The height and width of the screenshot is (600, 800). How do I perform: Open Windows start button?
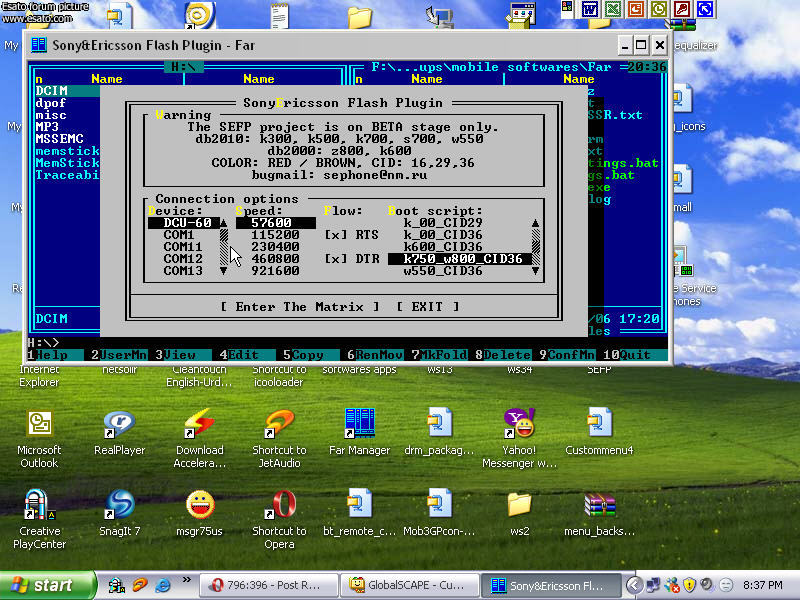coord(47,585)
